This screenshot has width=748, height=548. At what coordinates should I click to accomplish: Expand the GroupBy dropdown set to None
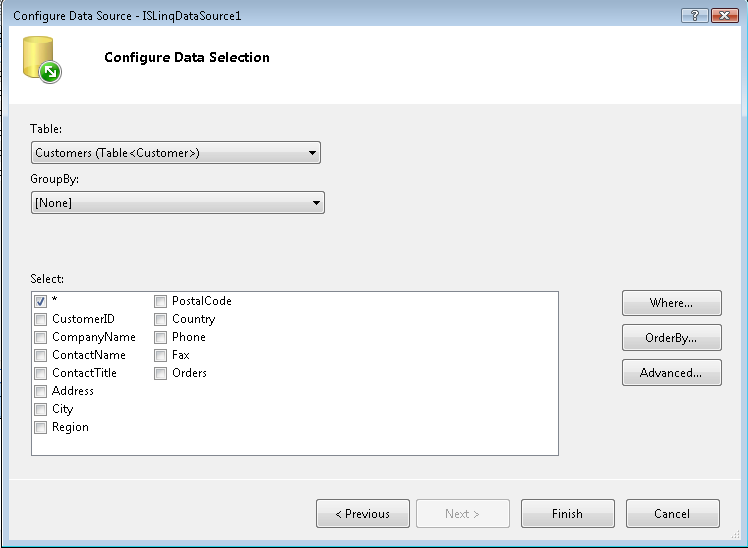click(x=177, y=203)
